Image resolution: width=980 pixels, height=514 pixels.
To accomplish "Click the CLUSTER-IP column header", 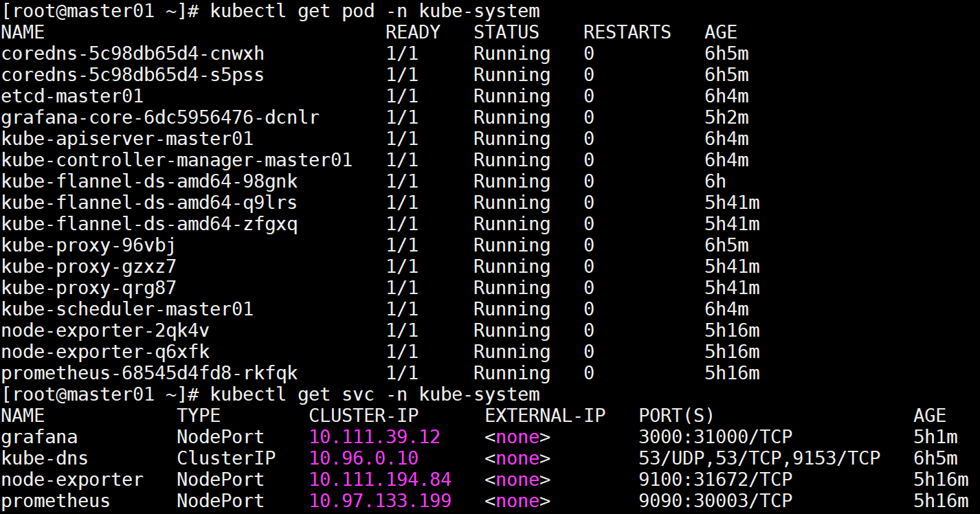I will pos(364,416).
